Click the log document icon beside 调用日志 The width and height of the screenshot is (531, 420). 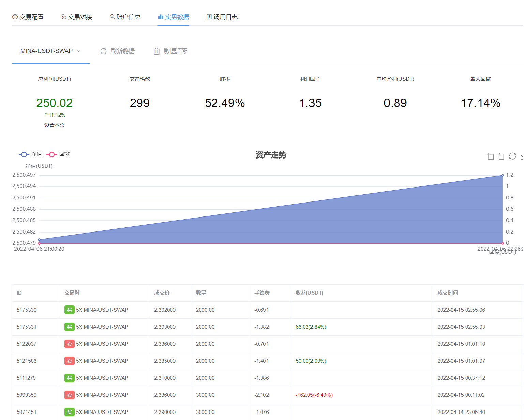click(x=209, y=17)
